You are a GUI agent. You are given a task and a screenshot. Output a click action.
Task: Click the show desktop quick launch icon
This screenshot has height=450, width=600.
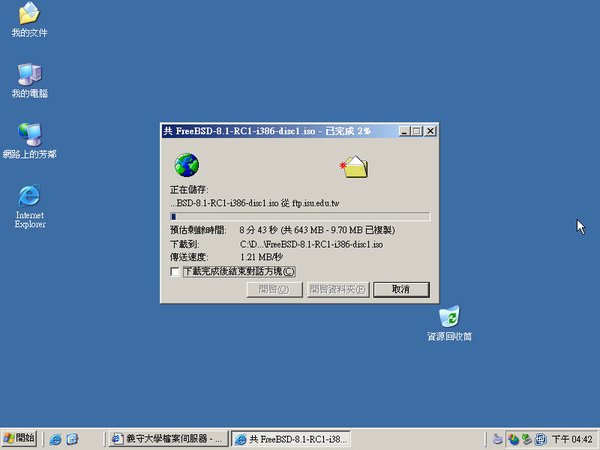coord(72,439)
